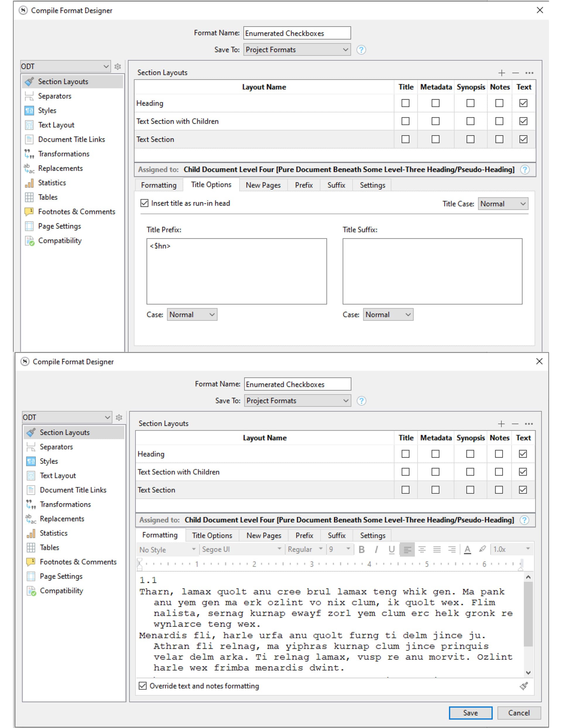Click the Cancel button
This screenshot has height=728, width=562.
click(x=519, y=713)
